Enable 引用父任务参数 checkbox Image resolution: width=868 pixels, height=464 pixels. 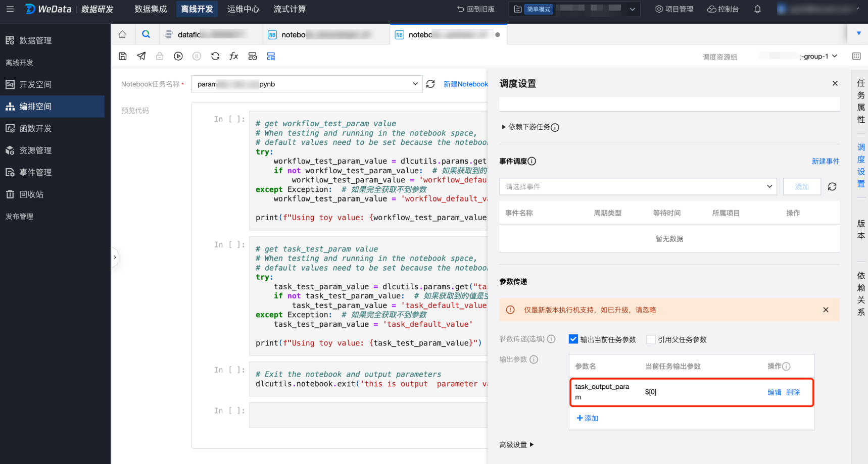(651, 339)
